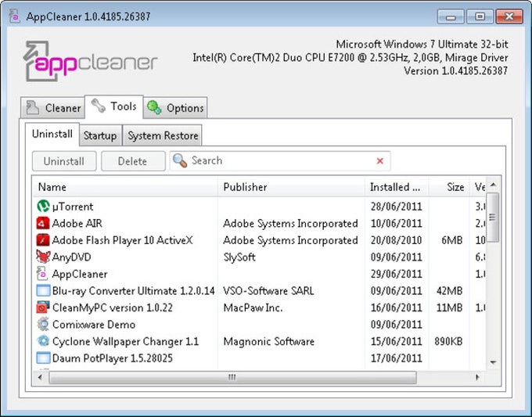Select the AppCleaner list entry
This screenshot has height=417, width=532.
(80, 274)
